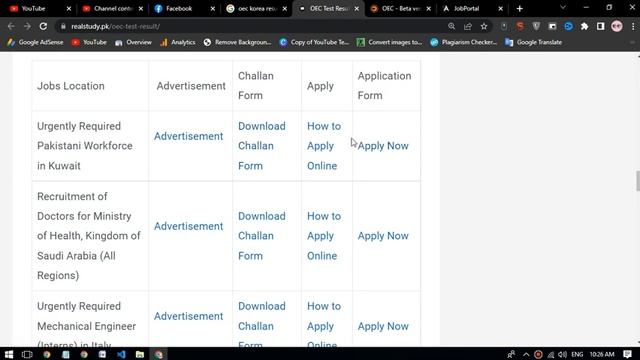Open Advertisement link for Mechanical Engineer Italy

coord(189,316)
